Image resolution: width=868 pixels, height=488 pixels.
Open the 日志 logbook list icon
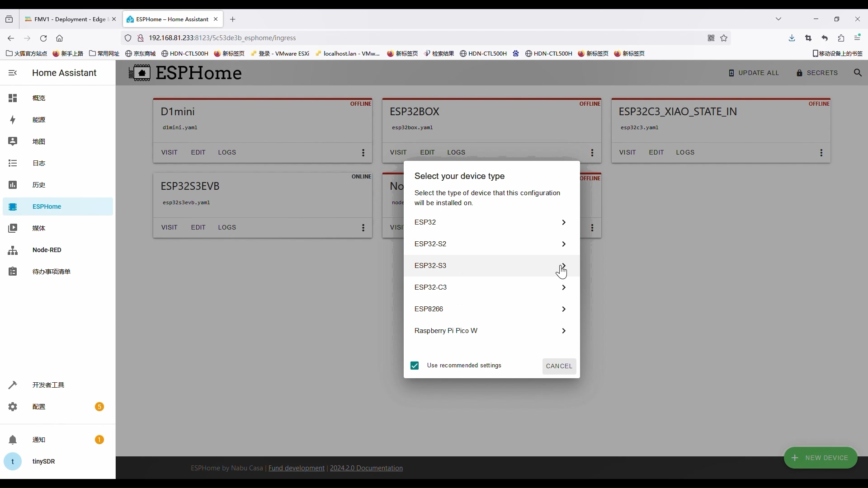pyautogui.click(x=13, y=163)
